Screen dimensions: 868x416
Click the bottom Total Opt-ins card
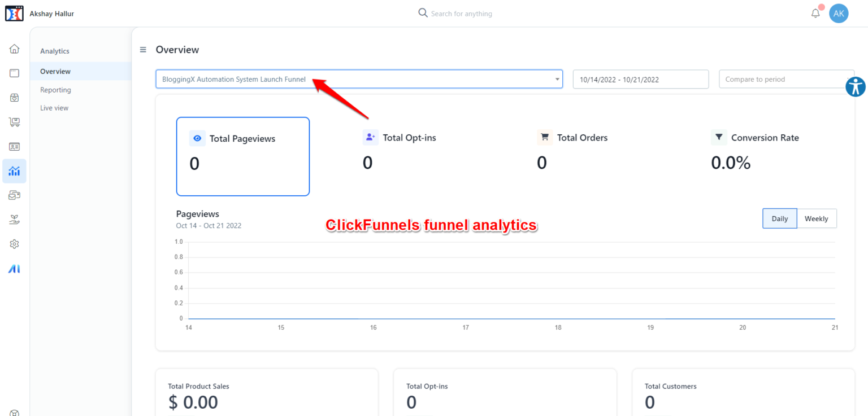505,392
